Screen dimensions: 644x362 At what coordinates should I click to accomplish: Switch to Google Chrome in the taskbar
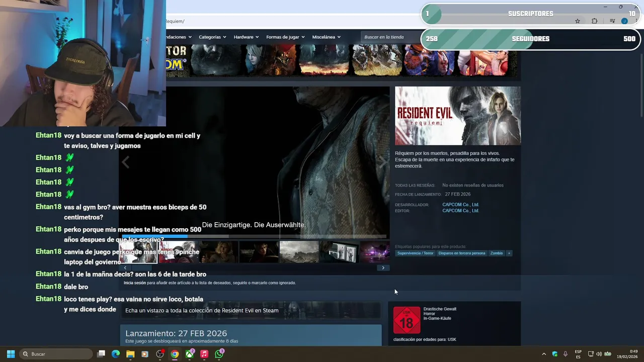tap(175, 354)
